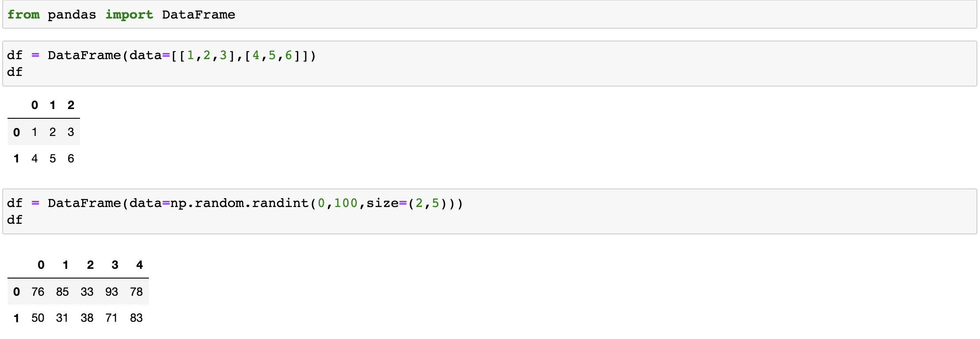The image size is (980, 339).
Task: Click value 38 in second table
Action: click(x=87, y=318)
